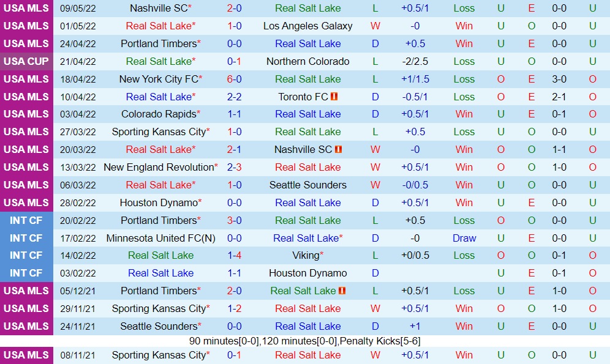Click the Penalty Kicks[5-6] note row

click(304, 341)
